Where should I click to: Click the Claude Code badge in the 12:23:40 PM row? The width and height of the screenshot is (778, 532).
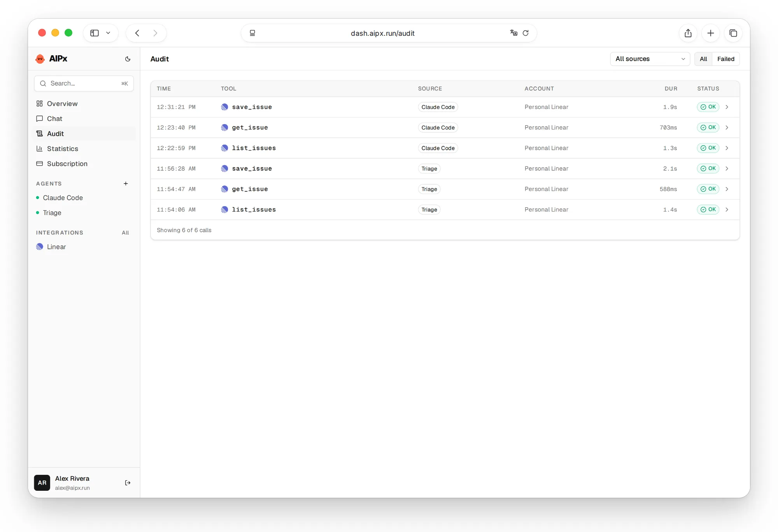point(438,128)
